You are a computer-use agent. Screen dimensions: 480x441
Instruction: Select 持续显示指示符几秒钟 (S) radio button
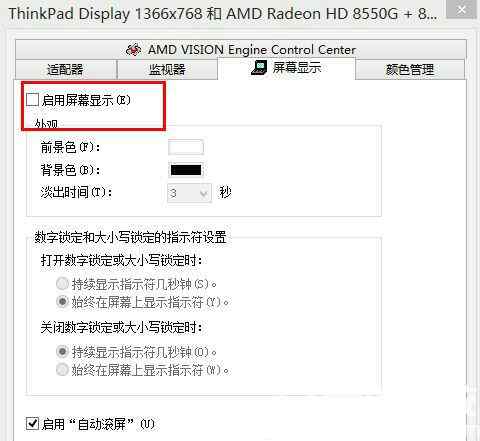coord(62,284)
